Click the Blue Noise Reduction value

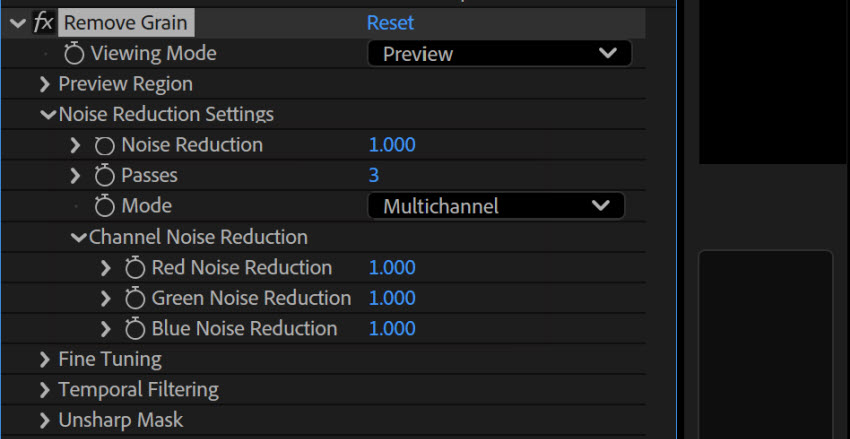pyautogui.click(x=392, y=328)
